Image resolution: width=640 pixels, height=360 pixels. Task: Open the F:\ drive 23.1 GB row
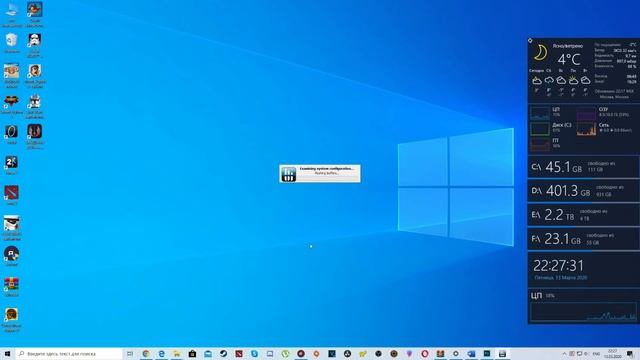pos(584,239)
